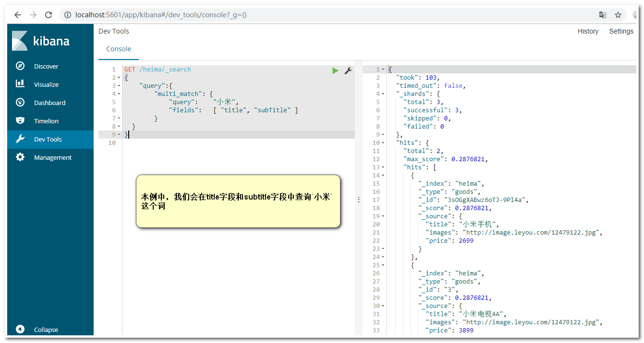Open Management from the sidebar
Screen dimensions: 644x343
pos(53,157)
